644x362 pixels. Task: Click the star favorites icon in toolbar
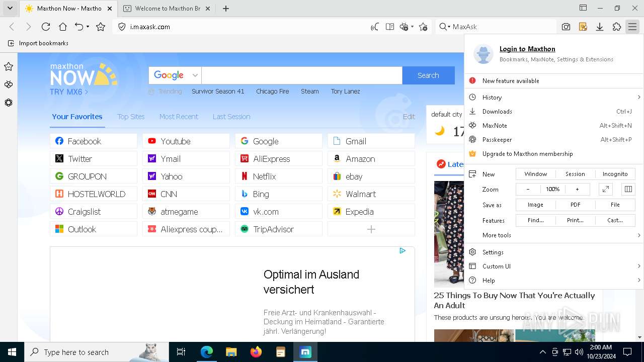pos(101,27)
